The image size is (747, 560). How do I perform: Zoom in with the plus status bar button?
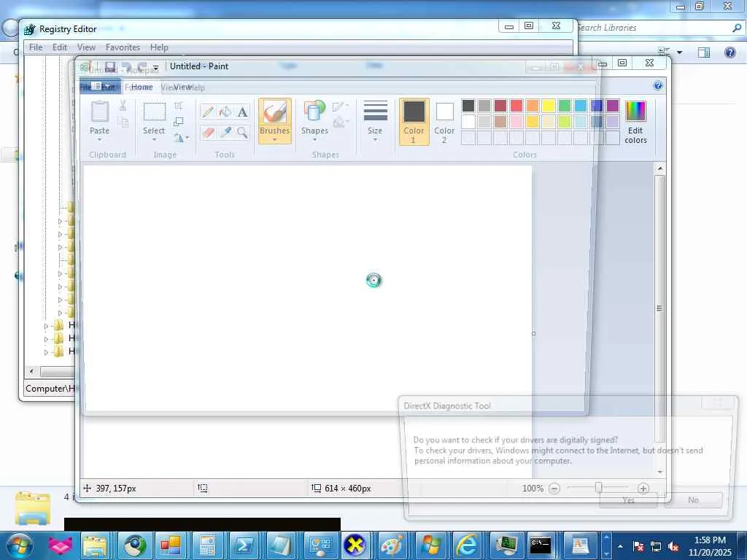coord(643,489)
